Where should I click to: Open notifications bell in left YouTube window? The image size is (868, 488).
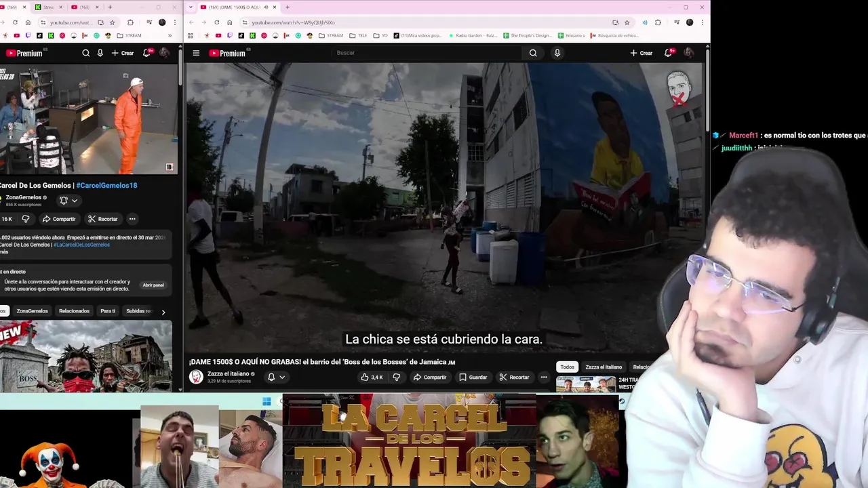(147, 52)
